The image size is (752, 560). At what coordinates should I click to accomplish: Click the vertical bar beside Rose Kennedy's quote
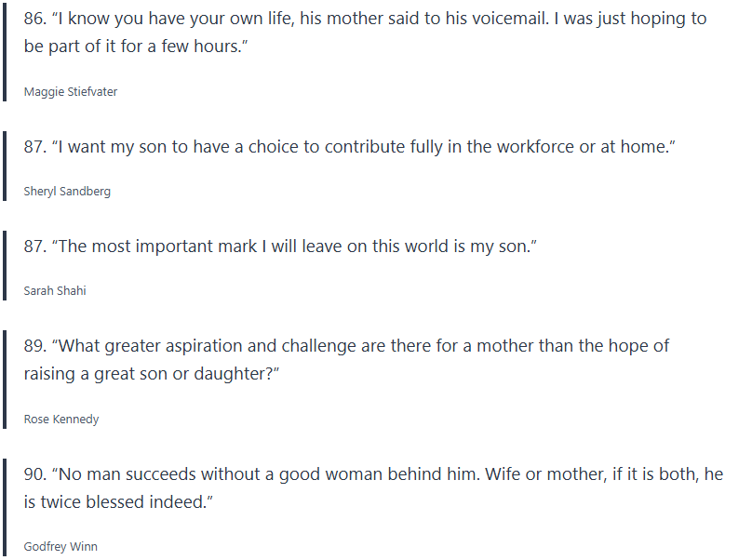[x=5, y=380]
